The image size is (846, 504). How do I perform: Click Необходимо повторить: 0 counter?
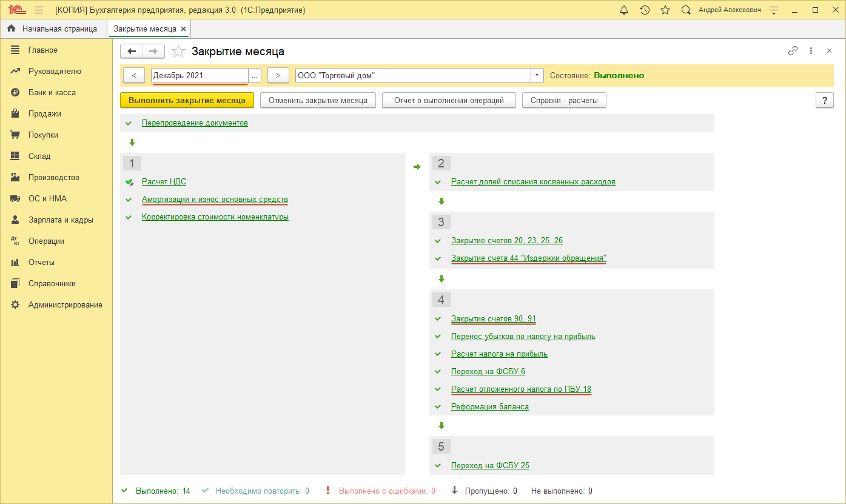point(262,491)
